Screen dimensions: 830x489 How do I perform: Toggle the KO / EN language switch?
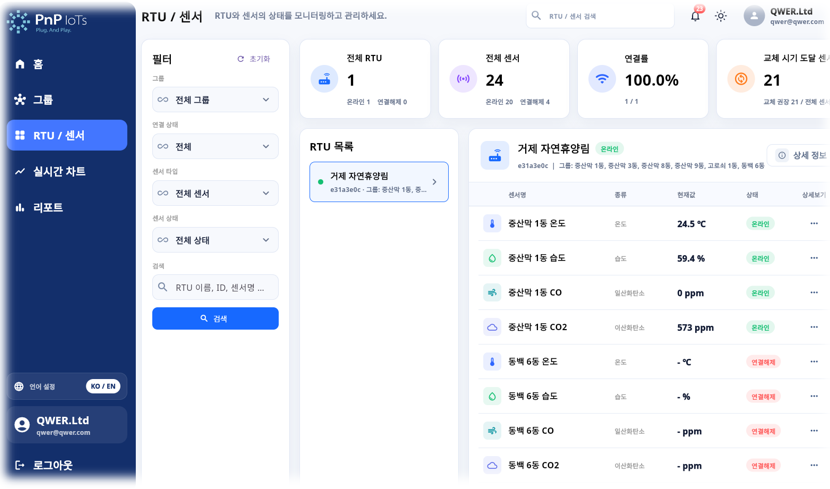(103, 386)
